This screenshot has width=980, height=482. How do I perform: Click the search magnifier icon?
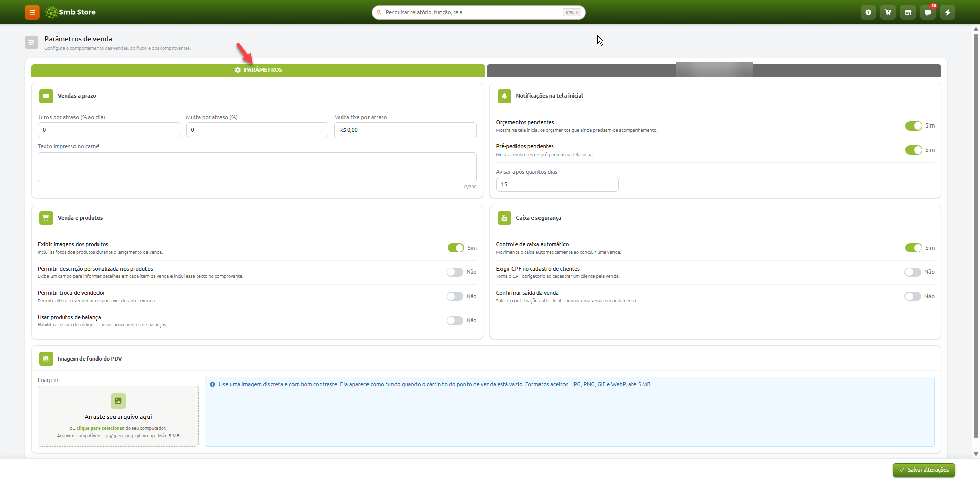[379, 12]
